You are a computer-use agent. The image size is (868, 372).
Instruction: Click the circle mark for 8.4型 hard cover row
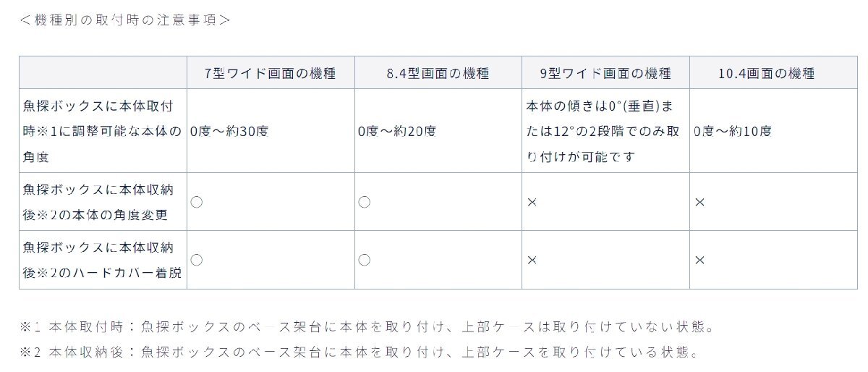[x=364, y=260]
